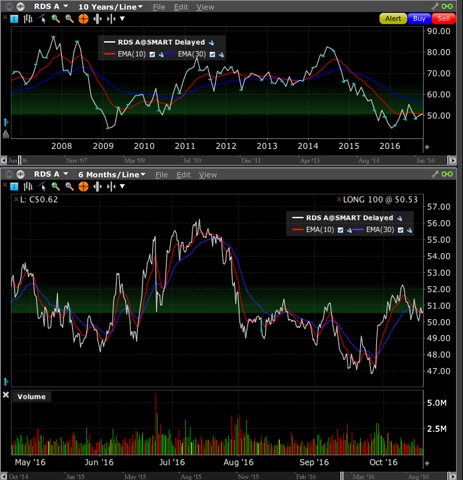The width and height of the screenshot is (463, 480).
Task: Close top chart toolbar with red X
Action: click(x=5, y=16)
